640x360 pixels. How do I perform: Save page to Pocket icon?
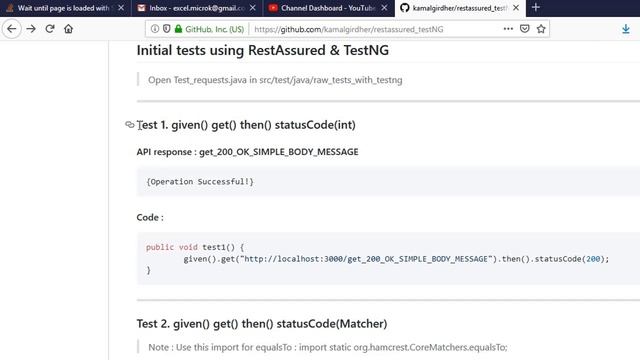click(x=525, y=29)
